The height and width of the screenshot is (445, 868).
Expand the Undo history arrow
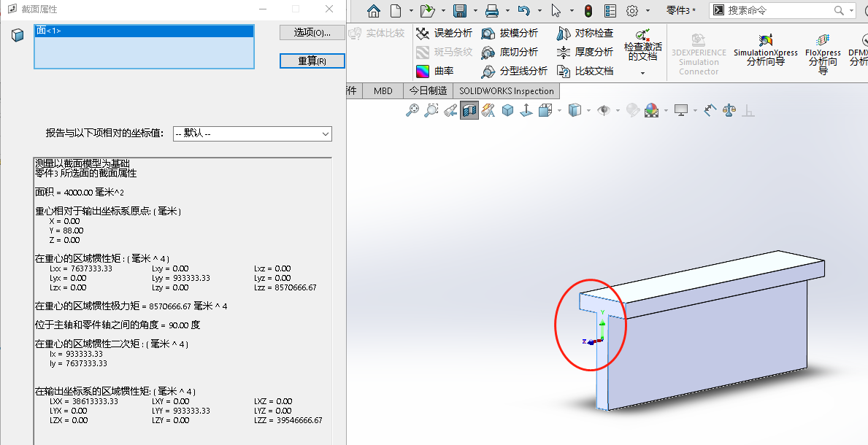539,11
